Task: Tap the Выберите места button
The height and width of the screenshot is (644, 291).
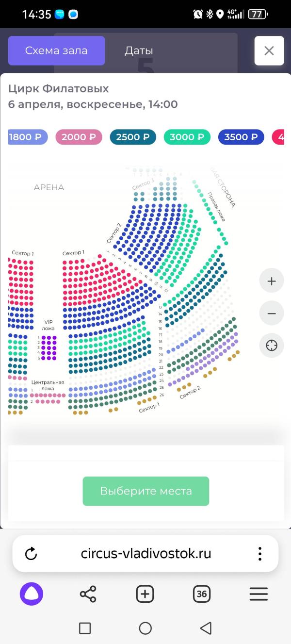Action: (146, 491)
